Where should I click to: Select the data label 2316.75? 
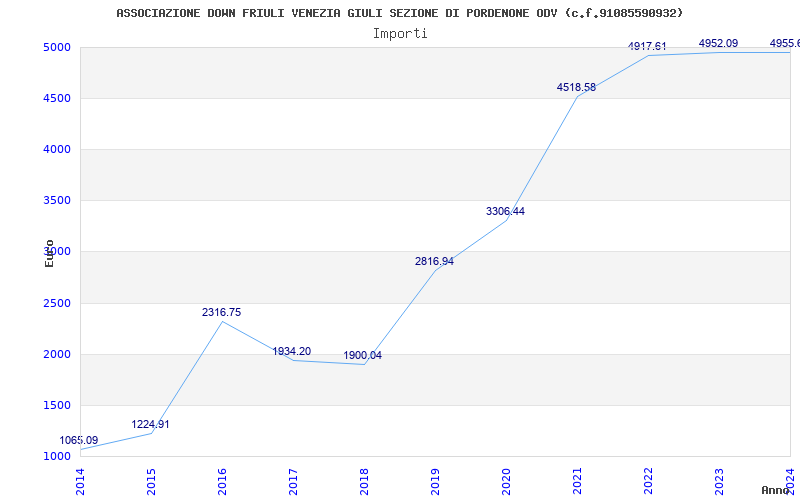click(x=221, y=312)
